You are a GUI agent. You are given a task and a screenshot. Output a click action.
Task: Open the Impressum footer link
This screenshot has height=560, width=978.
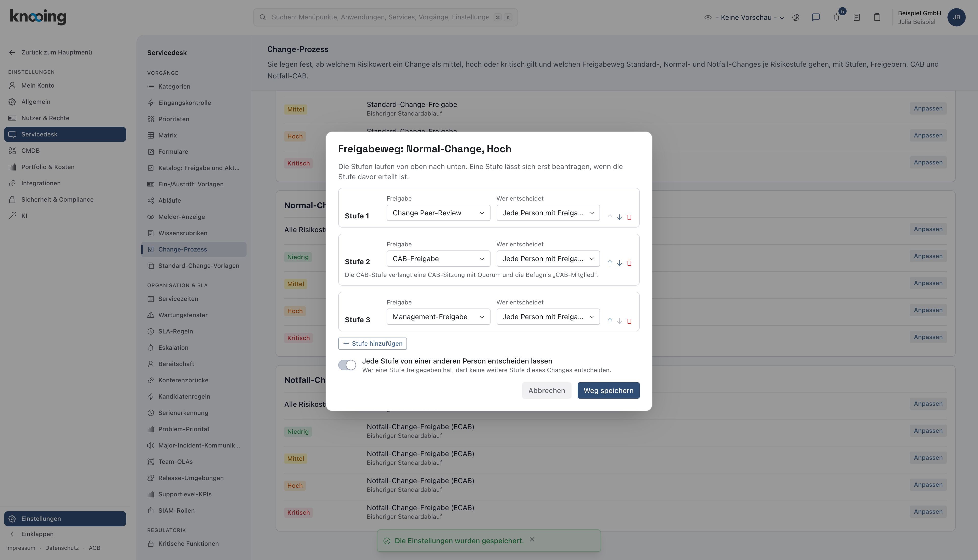pyautogui.click(x=21, y=548)
